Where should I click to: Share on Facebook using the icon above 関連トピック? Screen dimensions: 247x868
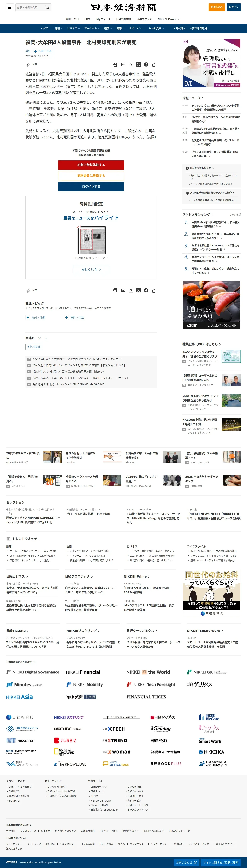tap(146, 290)
